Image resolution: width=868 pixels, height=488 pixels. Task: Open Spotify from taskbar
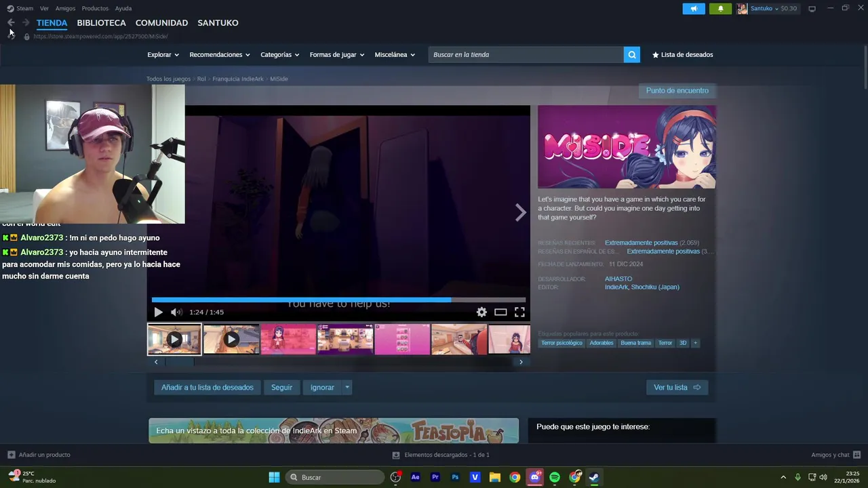click(555, 477)
